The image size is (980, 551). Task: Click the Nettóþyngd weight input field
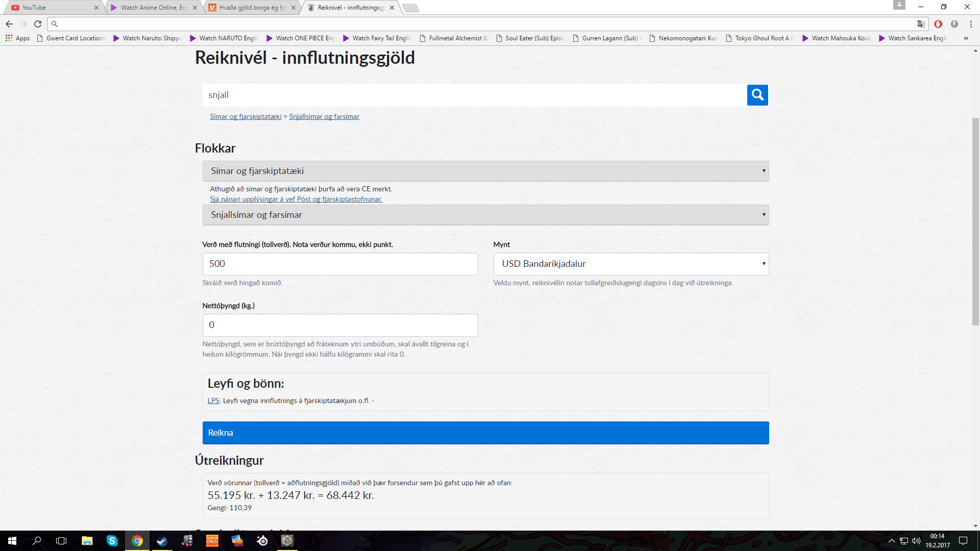pos(340,325)
